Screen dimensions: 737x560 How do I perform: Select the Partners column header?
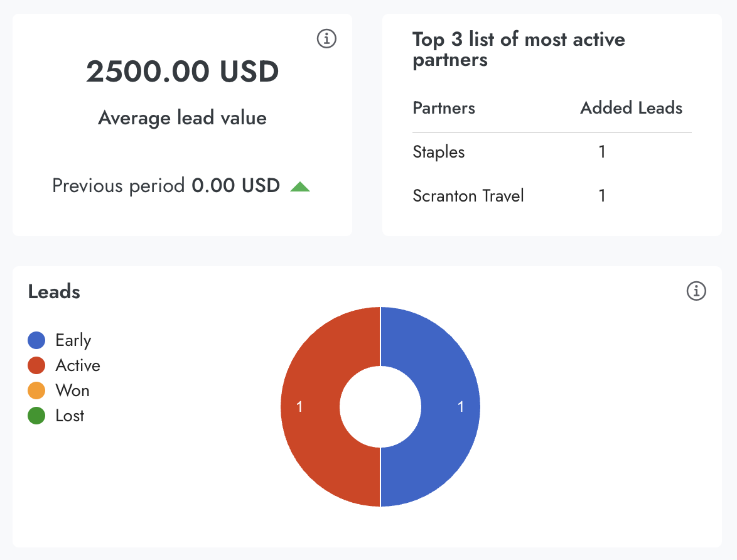444,108
